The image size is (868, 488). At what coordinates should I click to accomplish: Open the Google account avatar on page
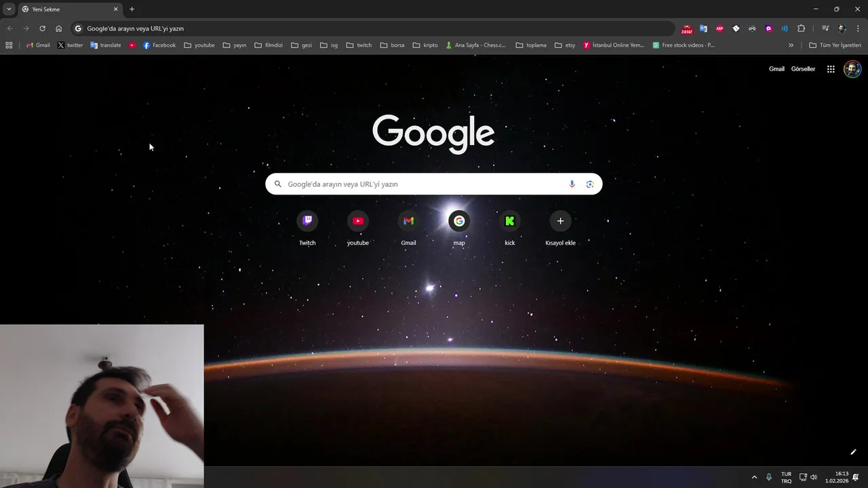click(x=852, y=69)
